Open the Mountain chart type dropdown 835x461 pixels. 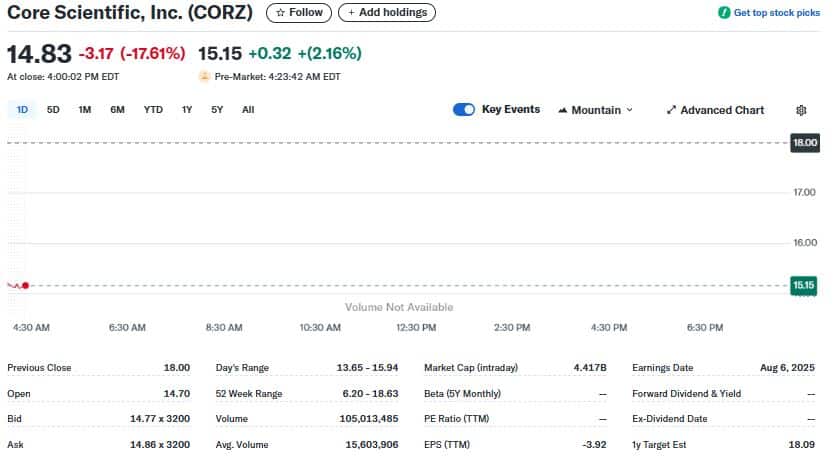[595, 110]
